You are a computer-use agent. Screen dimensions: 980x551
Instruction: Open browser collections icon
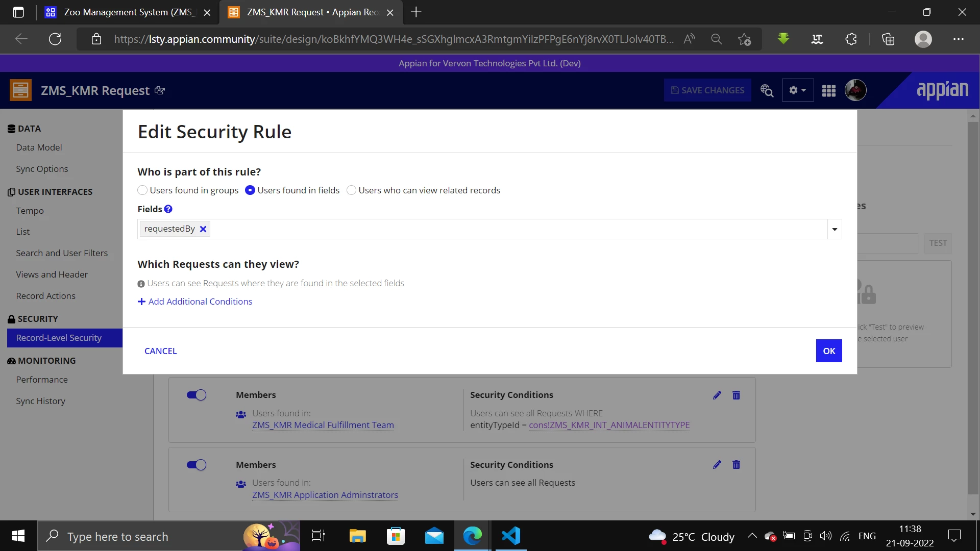coord(888,39)
